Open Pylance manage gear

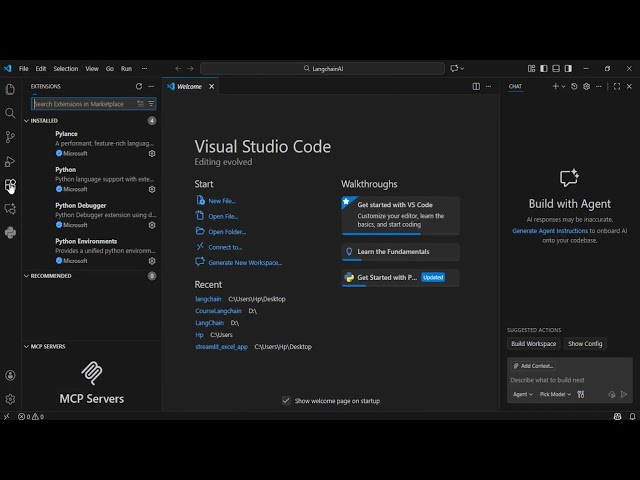click(x=152, y=153)
